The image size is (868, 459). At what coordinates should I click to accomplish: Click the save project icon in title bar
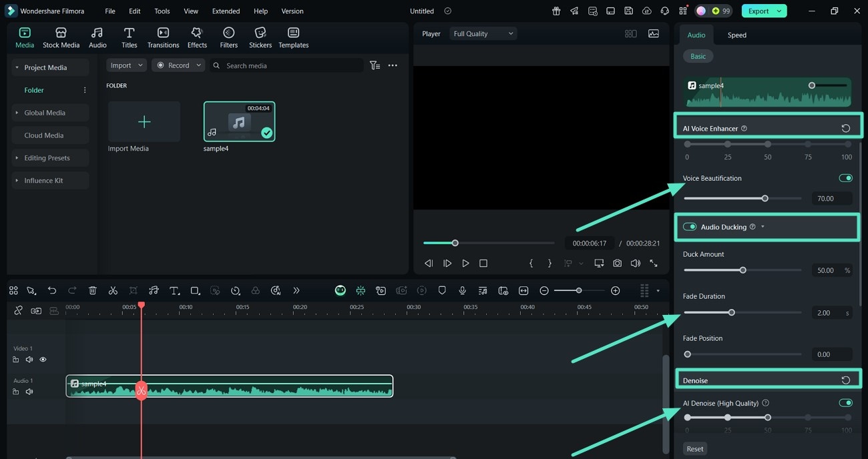click(628, 11)
